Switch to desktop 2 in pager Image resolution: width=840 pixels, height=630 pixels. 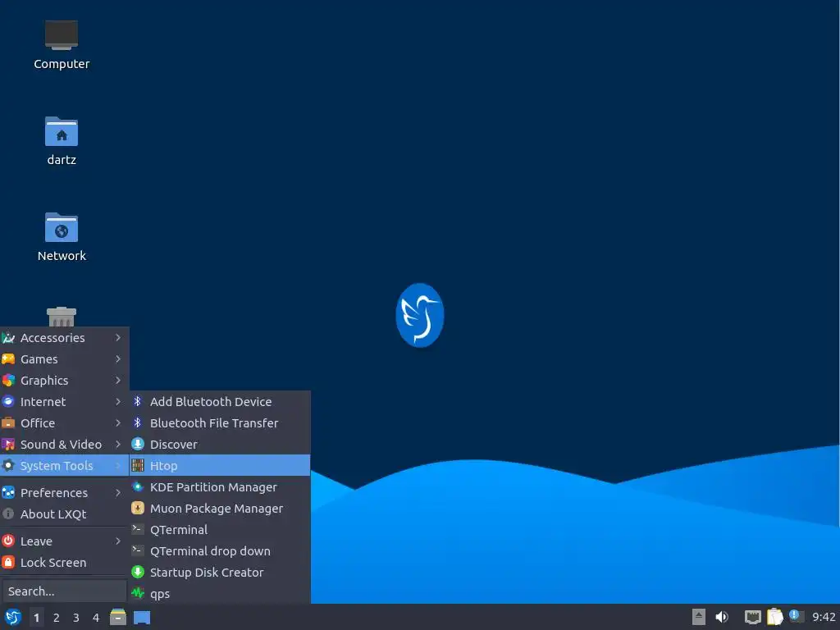pos(57,618)
